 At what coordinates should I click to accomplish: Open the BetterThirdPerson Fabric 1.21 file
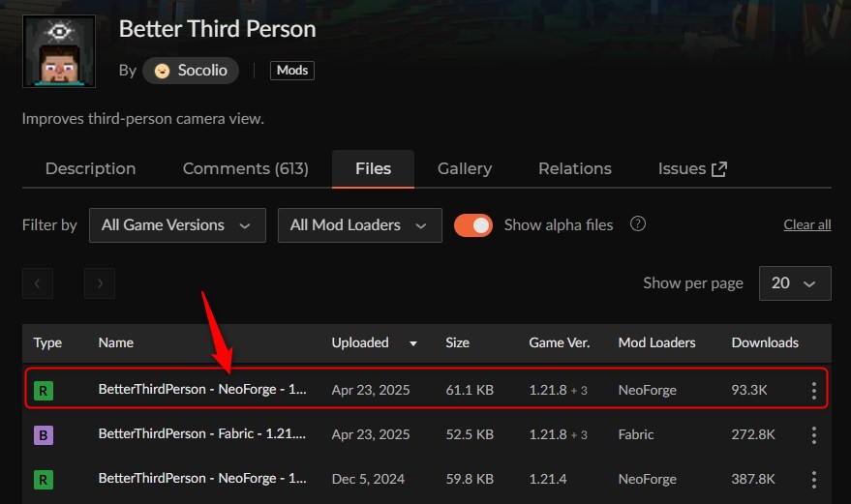pyautogui.click(x=202, y=433)
